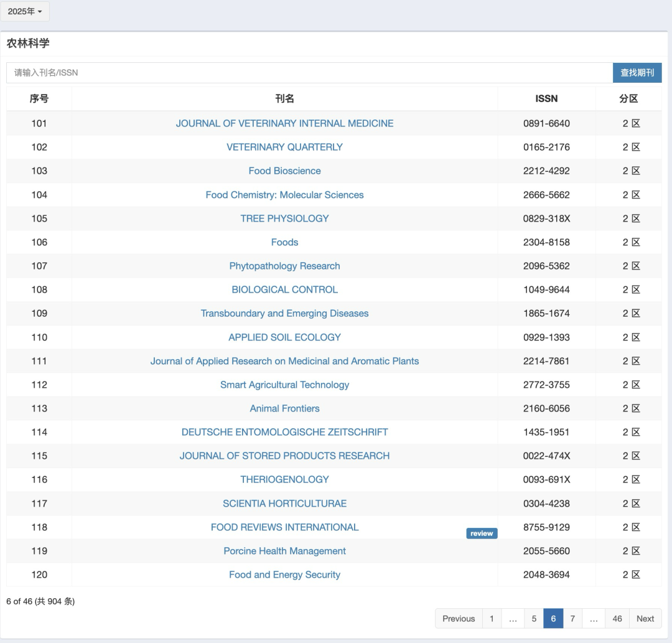The width and height of the screenshot is (672, 643).
Task: Open Journal of Applied Research on Medicinal and Aromatic Plants
Action: pos(284,361)
